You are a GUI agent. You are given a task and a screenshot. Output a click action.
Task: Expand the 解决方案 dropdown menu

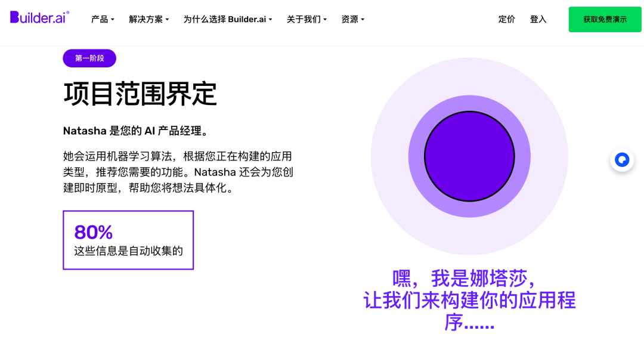148,19
